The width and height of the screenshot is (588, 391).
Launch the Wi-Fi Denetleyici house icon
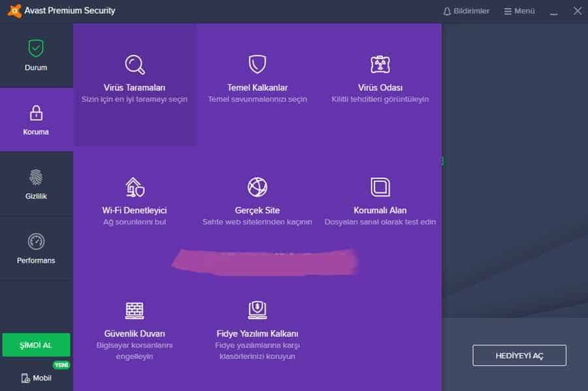(135, 187)
